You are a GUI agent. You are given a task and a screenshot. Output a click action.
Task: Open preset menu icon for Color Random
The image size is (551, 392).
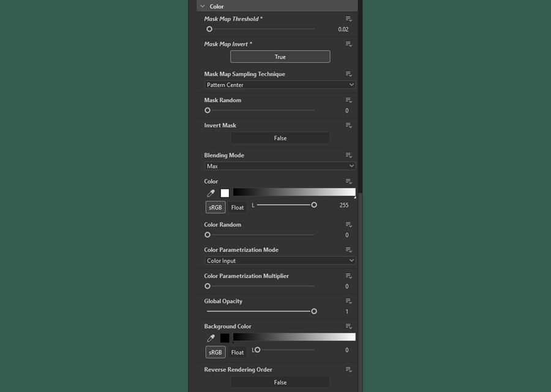click(x=348, y=224)
